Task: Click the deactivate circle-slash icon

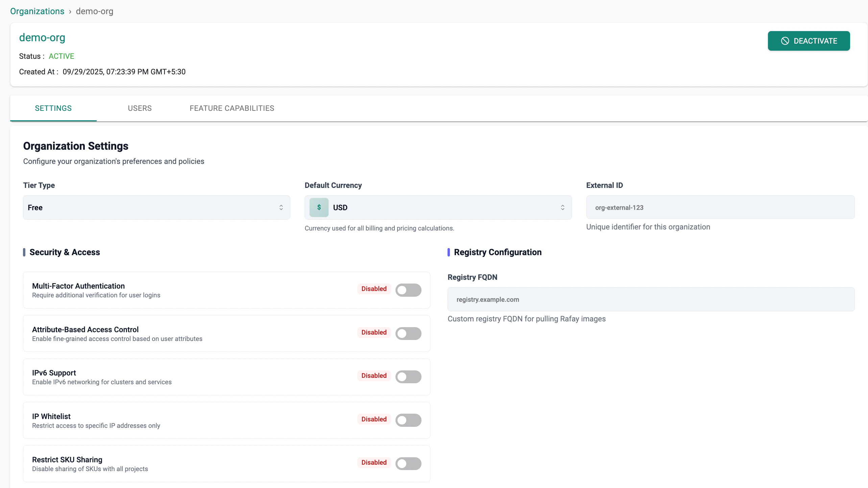Action: click(785, 41)
